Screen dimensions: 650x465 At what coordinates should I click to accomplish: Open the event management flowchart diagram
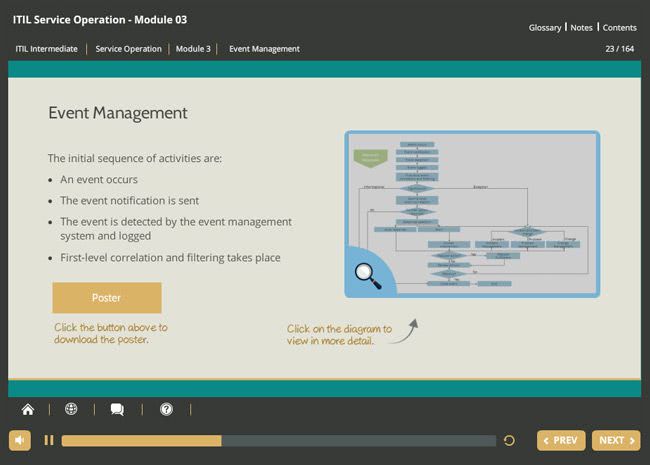tap(472, 214)
